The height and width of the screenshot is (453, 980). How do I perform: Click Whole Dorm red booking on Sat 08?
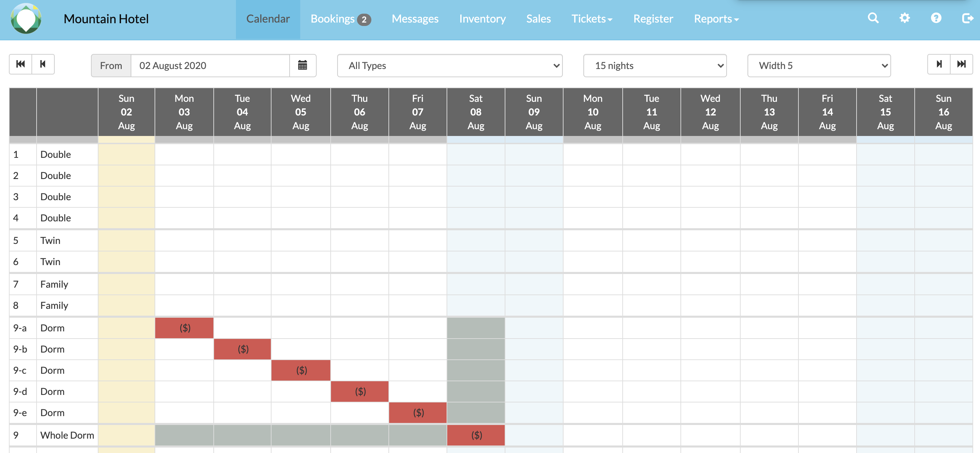(476, 435)
